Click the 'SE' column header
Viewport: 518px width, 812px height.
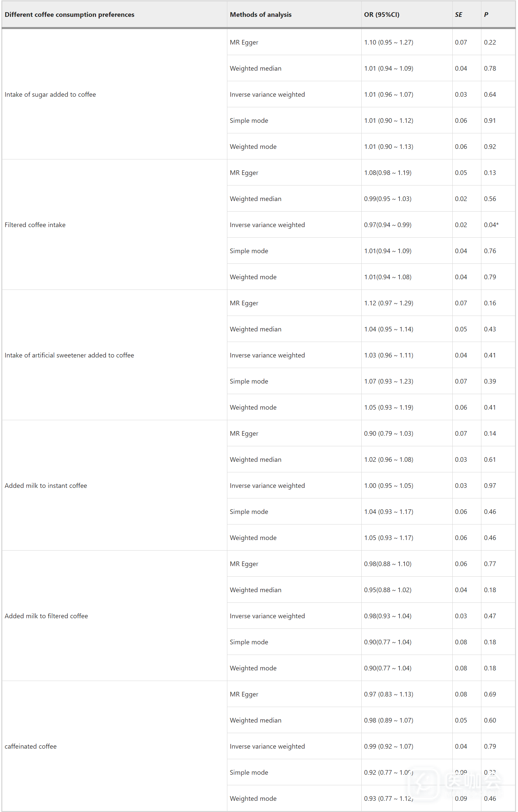coord(458,15)
